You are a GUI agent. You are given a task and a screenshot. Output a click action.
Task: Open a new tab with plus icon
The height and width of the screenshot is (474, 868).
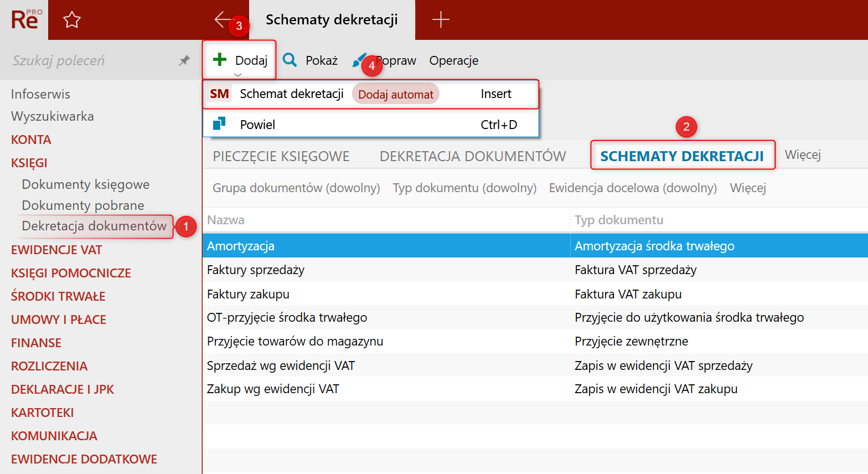click(441, 20)
